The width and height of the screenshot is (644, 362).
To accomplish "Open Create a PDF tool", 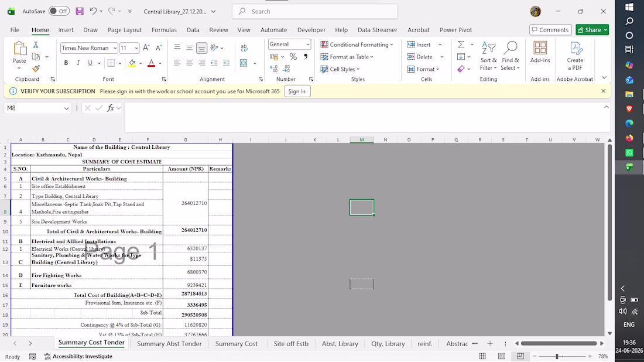I will point(574,56).
